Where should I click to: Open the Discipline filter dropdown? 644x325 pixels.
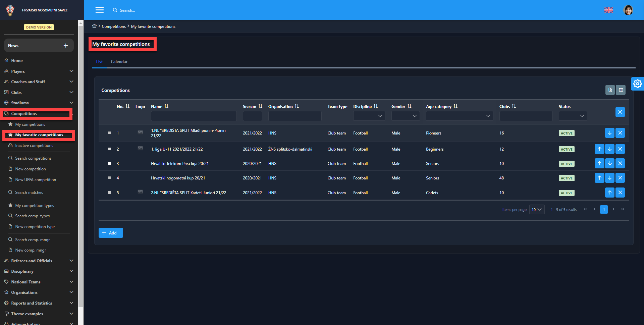click(369, 116)
